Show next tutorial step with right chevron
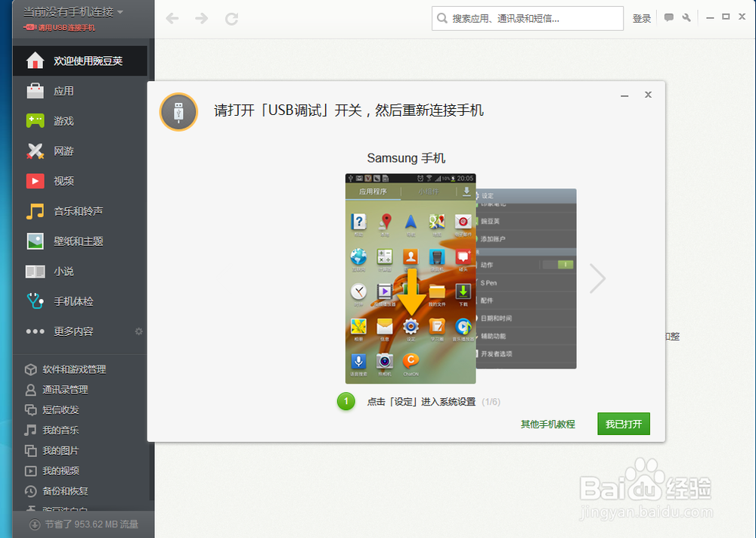The width and height of the screenshot is (756, 538). click(x=597, y=278)
